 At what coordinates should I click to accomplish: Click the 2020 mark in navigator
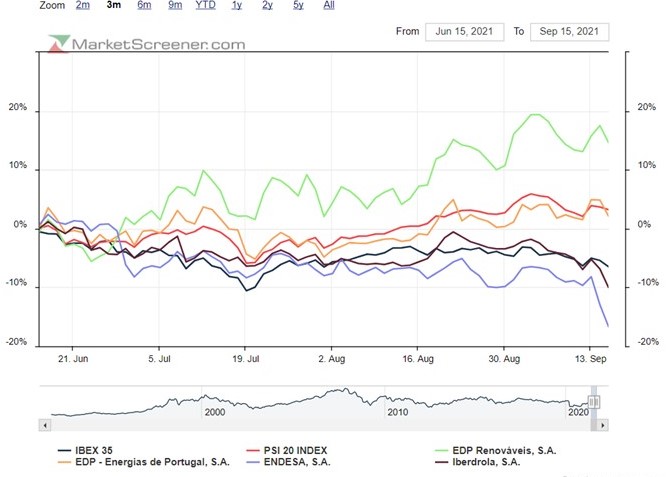click(x=579, y=412)
